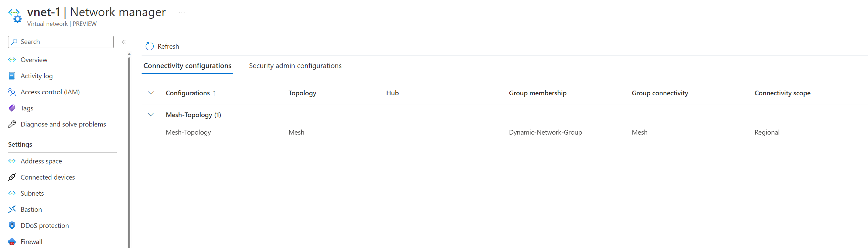
Task: Click the Regional connectivity scope cell
Action: 767,133
